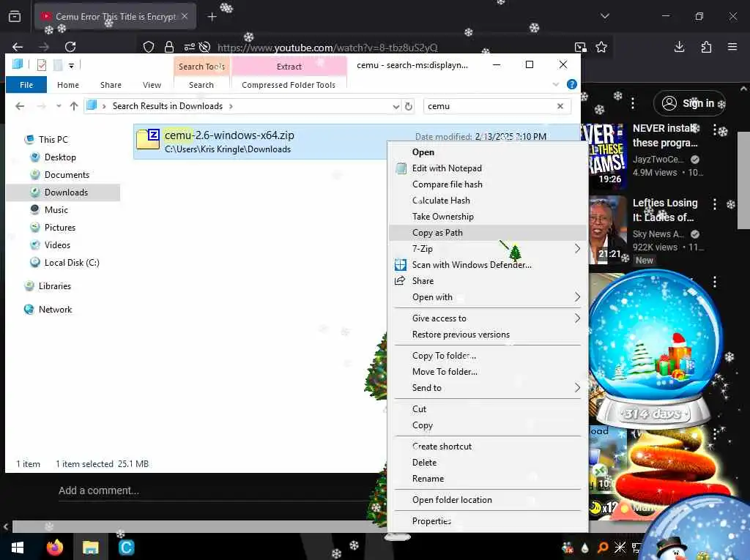Viewport: 750px width, 560px height.
Task: Open the File ribbon tab
Action: coord(26,85)
